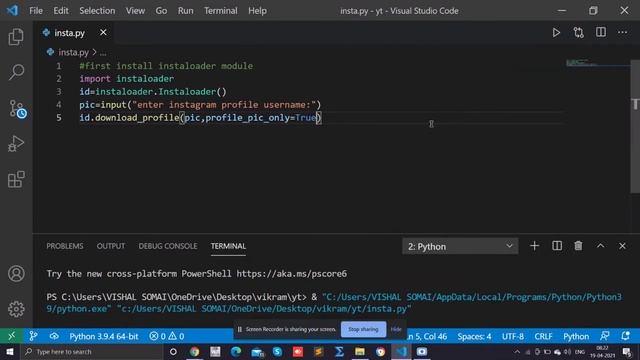Click the Open Changes compare icon
The width and height of the screenshot is (640, 360).
[578, 33]
